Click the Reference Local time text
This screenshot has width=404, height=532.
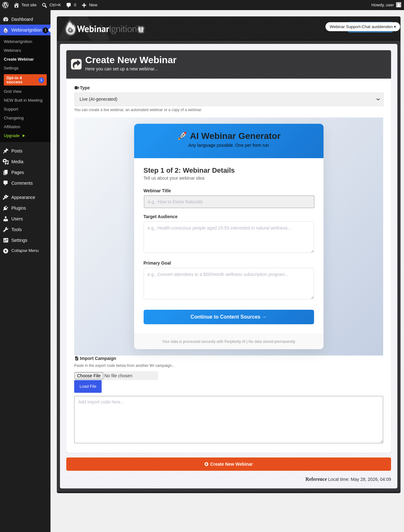(348, 479)
